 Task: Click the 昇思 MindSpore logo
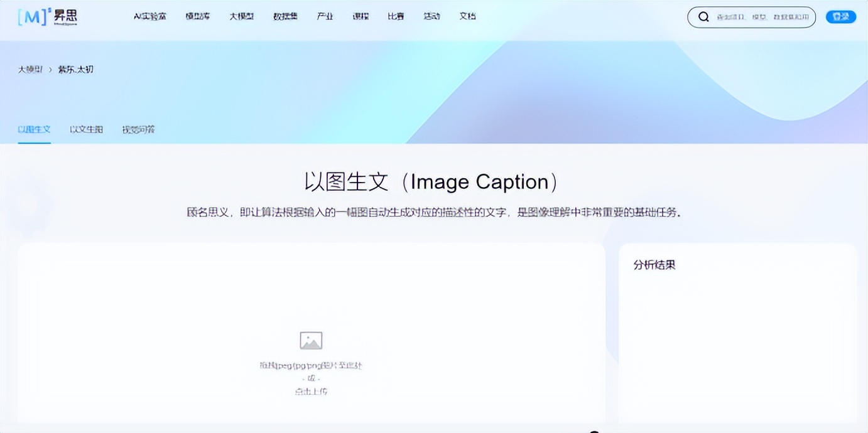[x=47, y=17]
